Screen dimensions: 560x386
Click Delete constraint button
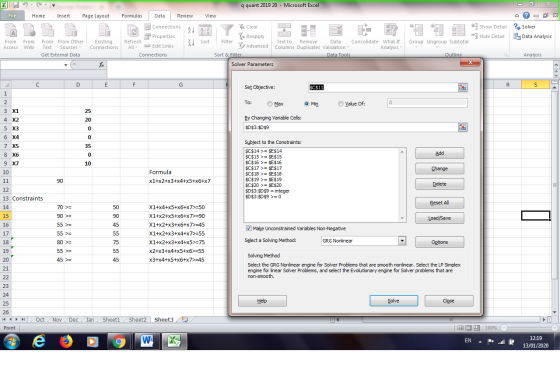pos(440,184)
